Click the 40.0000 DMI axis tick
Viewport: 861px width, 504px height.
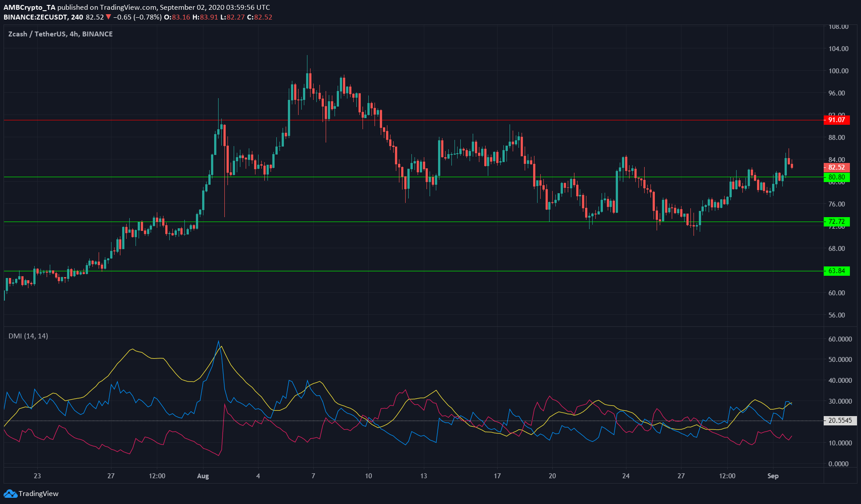pyautogui.click(x=840, y=381)
